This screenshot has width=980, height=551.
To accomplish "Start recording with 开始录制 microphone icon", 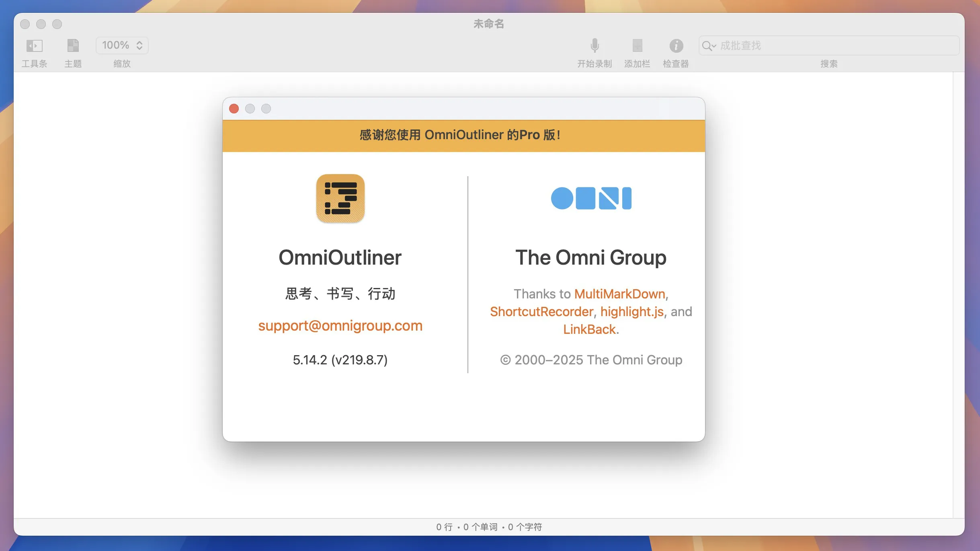I will 595,45.
